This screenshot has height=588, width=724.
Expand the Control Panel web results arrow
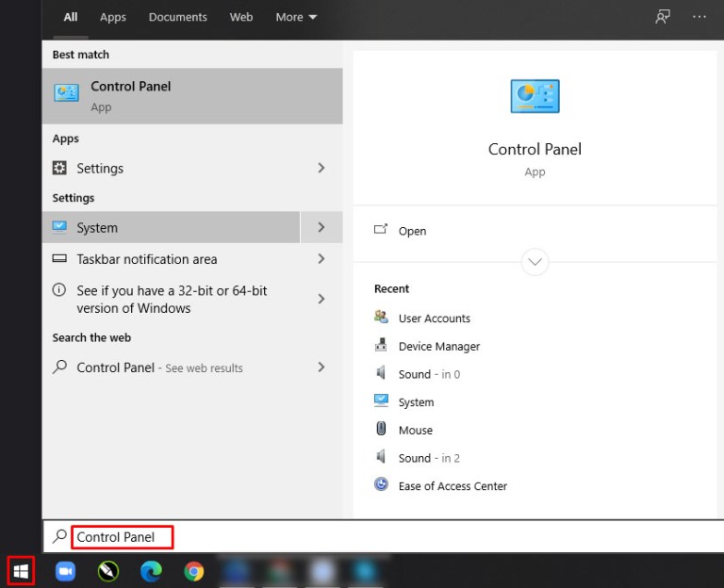[x=321, y=367]
